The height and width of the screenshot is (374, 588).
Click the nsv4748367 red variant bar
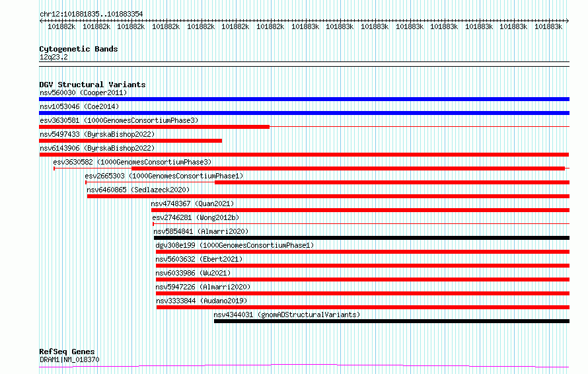point(360,210)
